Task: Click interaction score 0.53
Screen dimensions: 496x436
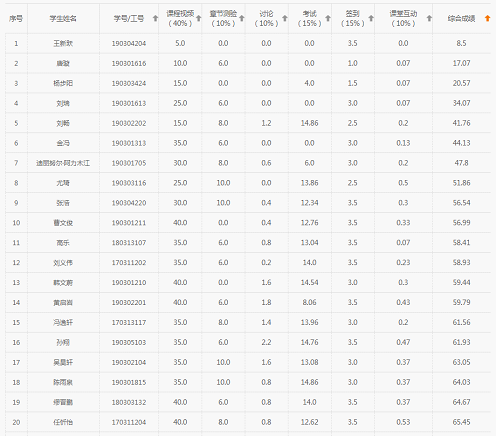Action: [403, 422]
